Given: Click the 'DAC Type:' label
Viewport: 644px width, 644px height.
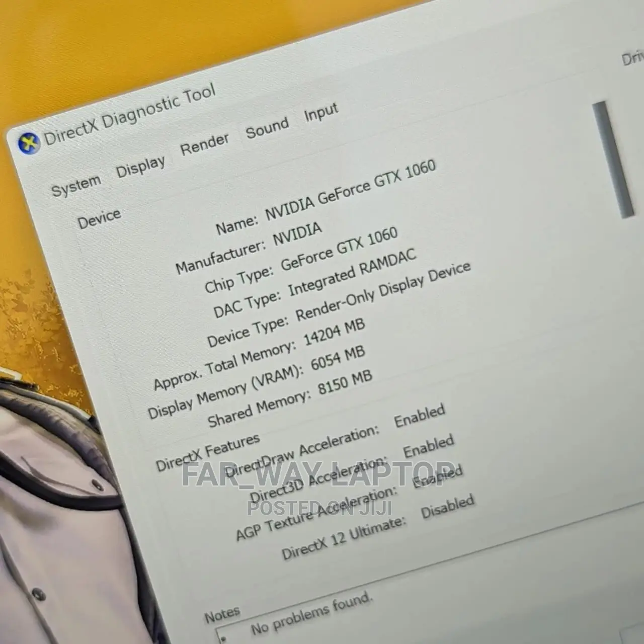Looking at the screenshot, I should [x=247, y=304].
